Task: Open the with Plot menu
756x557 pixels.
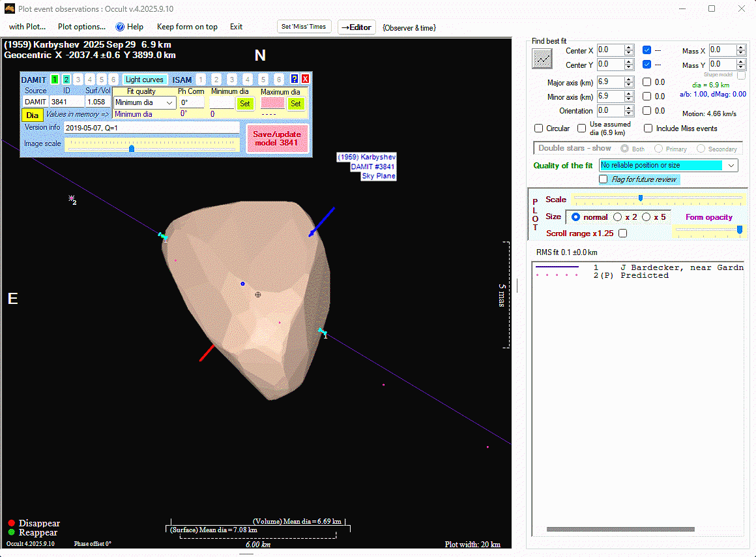Action: (27, 27)
